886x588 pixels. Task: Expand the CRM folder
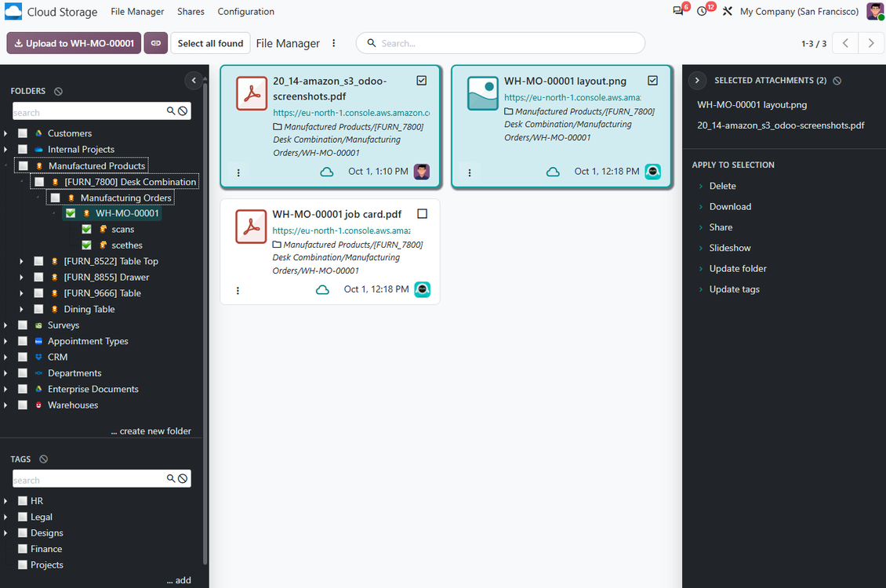click(5, 358)
